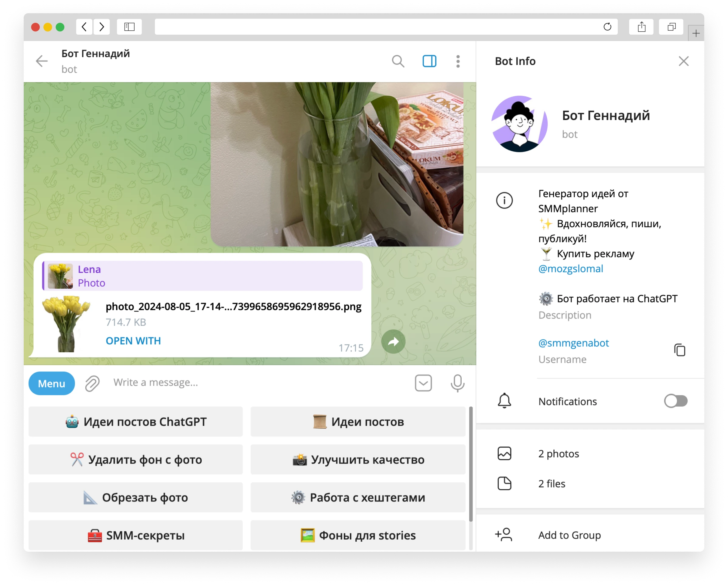View shared 2 photos in Bot Info
Viewport: 728px width, 586px height.
559,453
